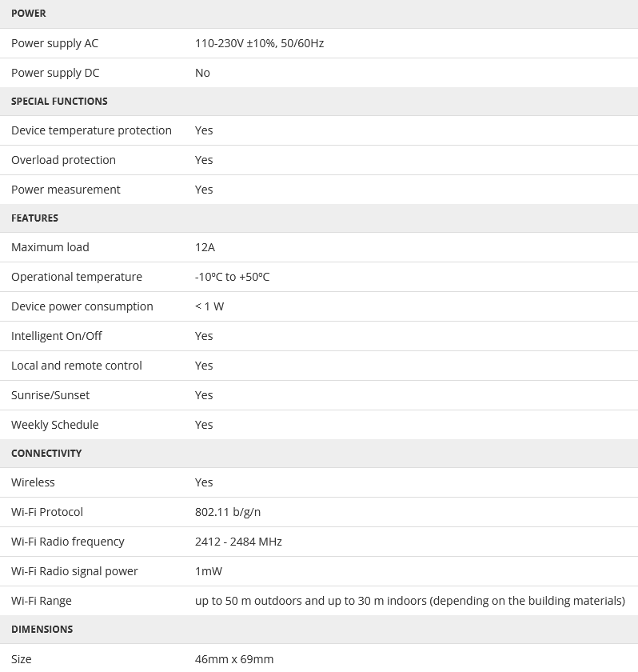Click the CONNECTIVITY section header
This screenshot has height=672, width=638.
pyautogui.click(x=46, y=454)
